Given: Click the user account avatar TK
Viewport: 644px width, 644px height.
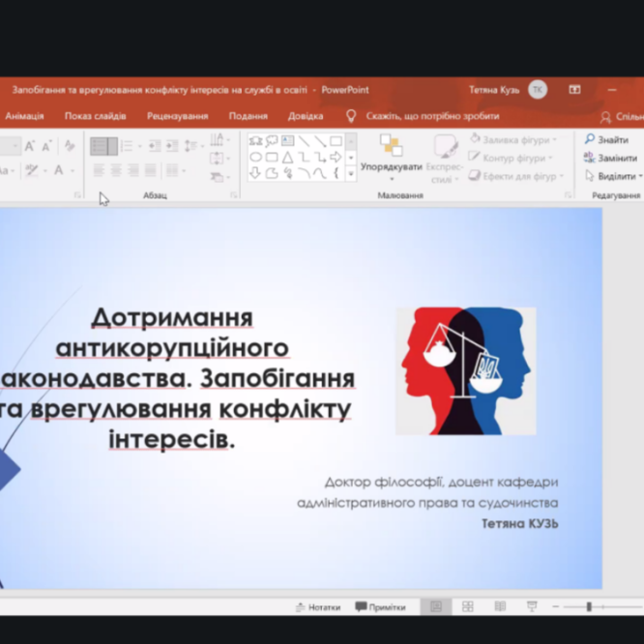Looking at the screenshot, I should [x=538, y=90].
